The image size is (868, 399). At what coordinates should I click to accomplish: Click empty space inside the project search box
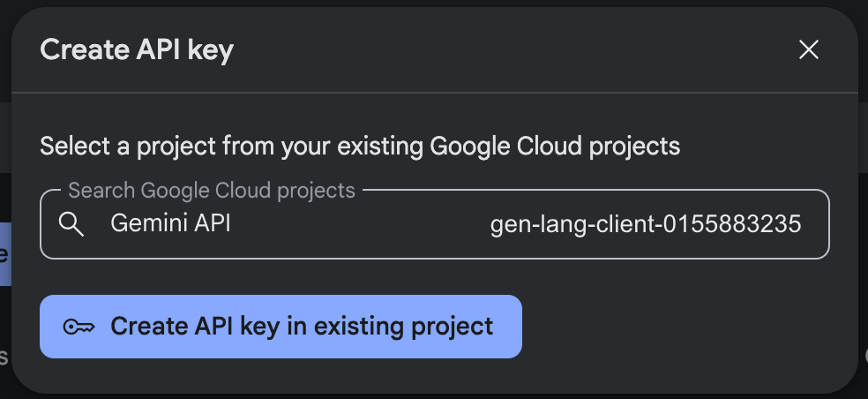pyautogui.click(x=360, y=224)
